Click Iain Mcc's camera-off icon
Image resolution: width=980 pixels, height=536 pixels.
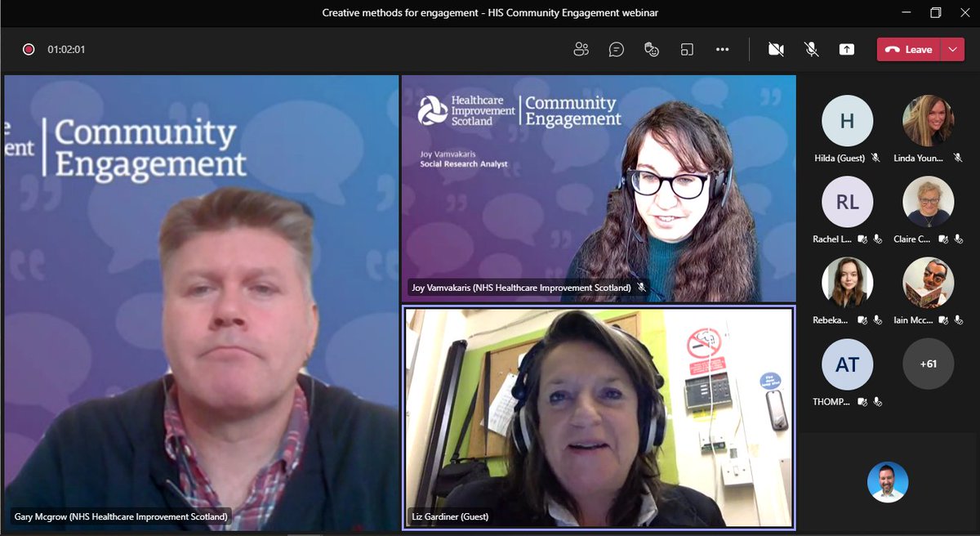pos(943,319)
